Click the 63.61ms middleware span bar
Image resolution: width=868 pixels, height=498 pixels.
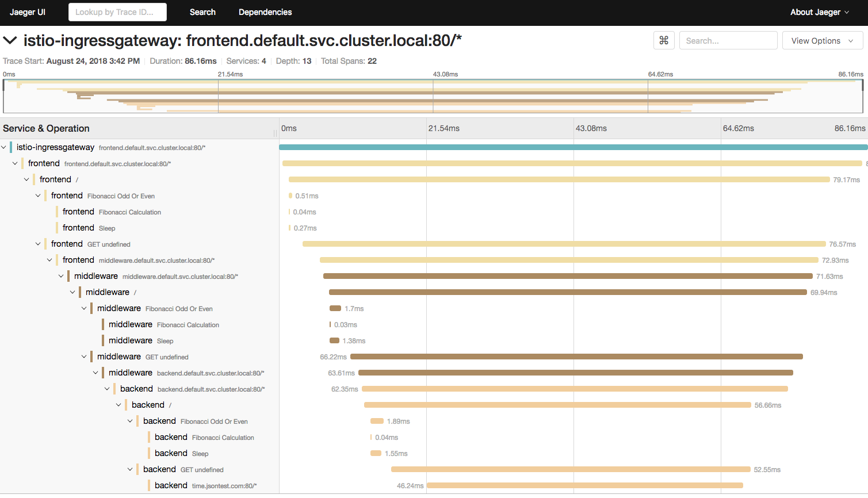[576, 373]
